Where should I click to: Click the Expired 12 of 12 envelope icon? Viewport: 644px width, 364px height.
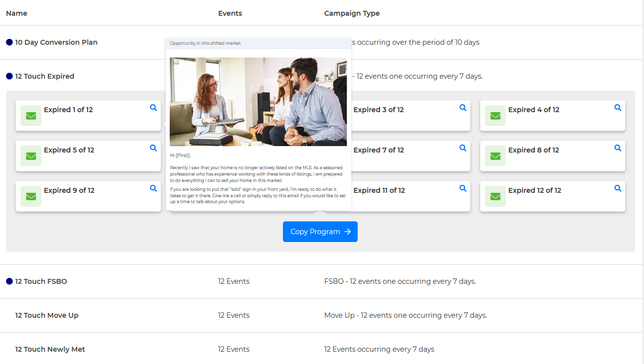[495, 196]
